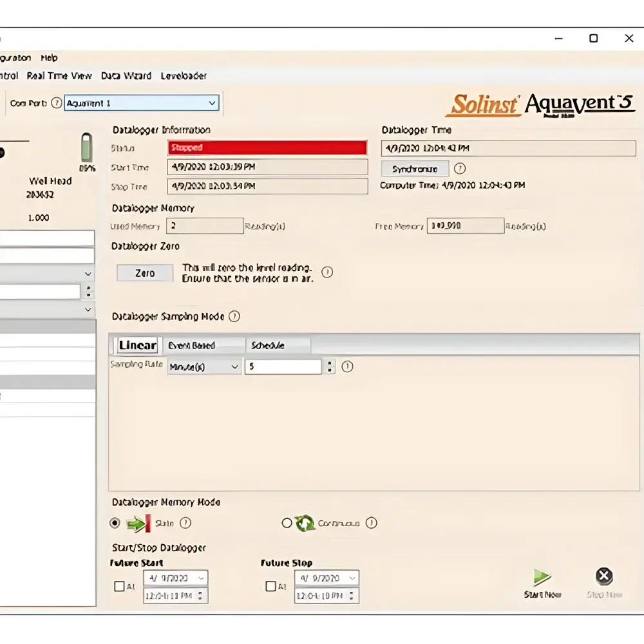
Task: Click the help icon next to Sampling Rate
Action: pos(348,366)
